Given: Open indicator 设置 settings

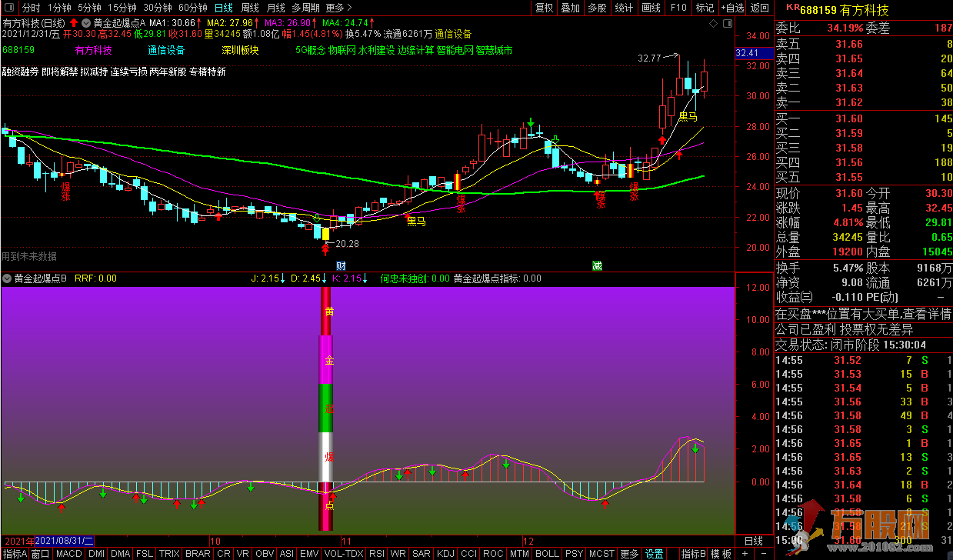Looking at the screenshot, I should (x=654, y=554).
